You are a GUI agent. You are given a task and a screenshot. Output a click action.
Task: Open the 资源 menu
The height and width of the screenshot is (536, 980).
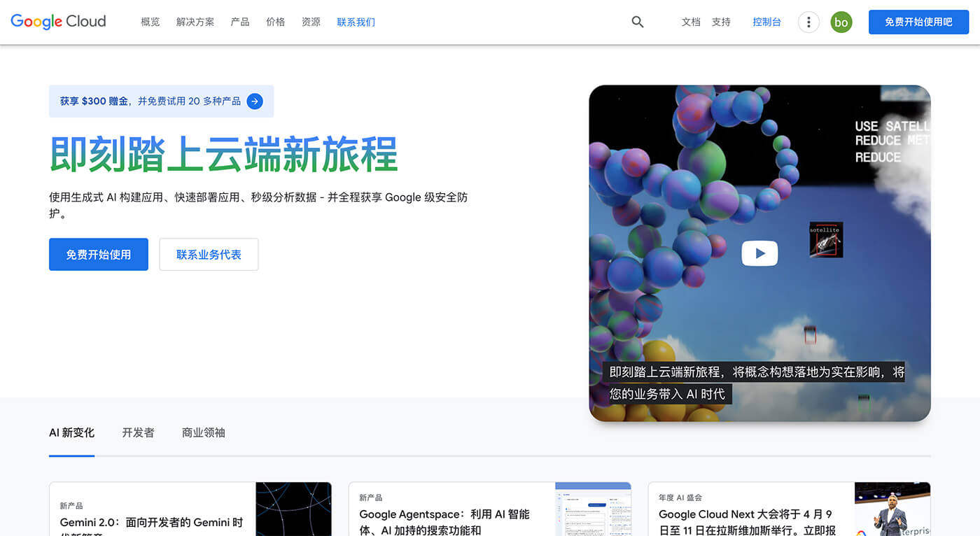[311, 22]
